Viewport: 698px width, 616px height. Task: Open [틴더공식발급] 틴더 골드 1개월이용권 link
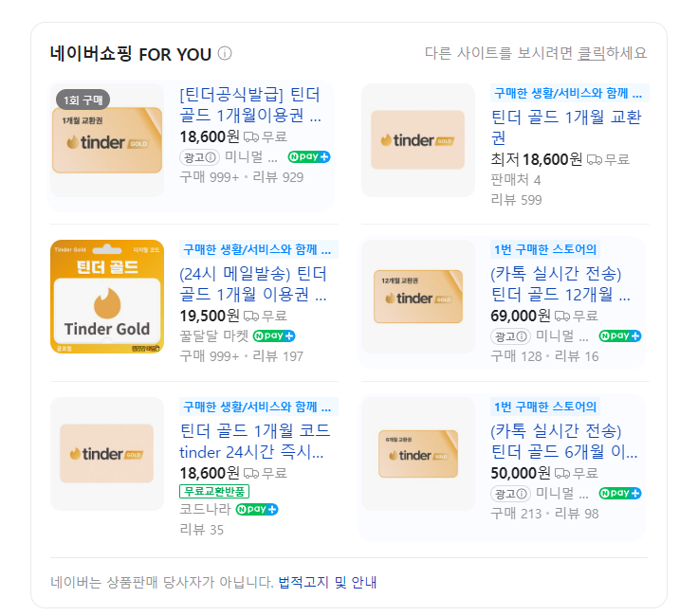pos(250,105)
